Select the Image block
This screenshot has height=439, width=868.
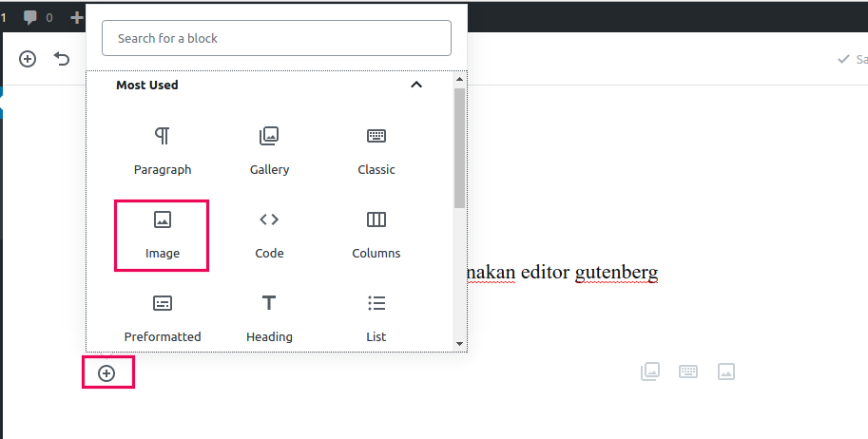pyautogui.click(x=163, y=235)
